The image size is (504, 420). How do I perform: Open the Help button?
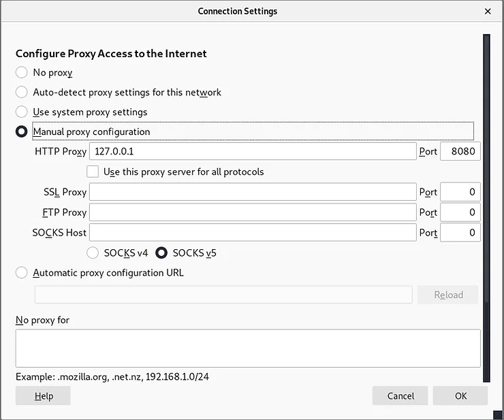tap(43, 395)
